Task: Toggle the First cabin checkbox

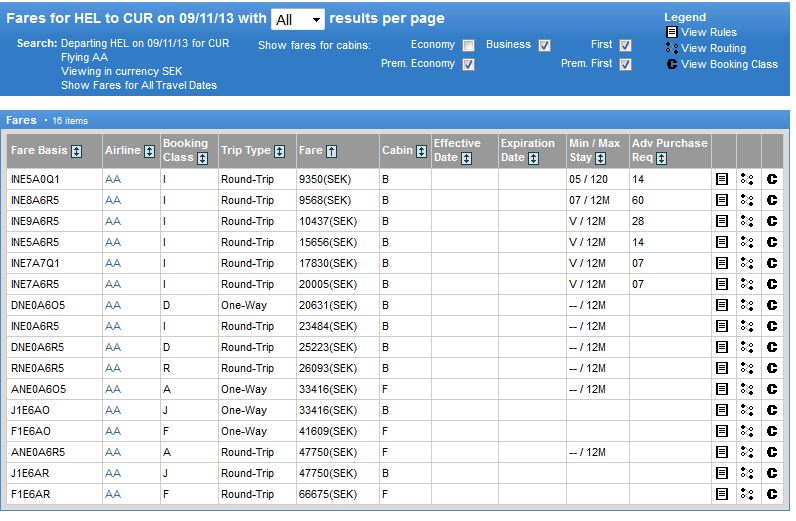Action: pyautogui.click(x=625, y=45)
